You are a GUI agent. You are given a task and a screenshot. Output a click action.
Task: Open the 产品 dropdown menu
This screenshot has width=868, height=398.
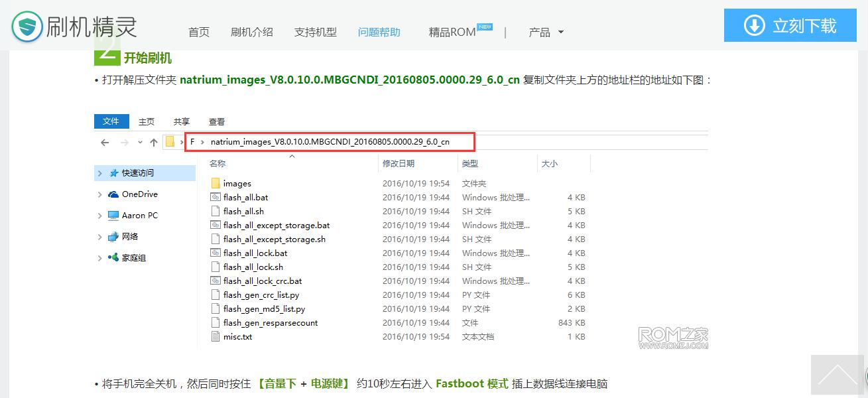(546, 32)
